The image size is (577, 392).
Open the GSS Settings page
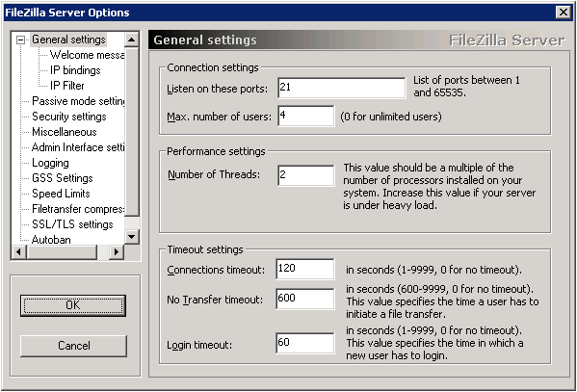(63, 178)
